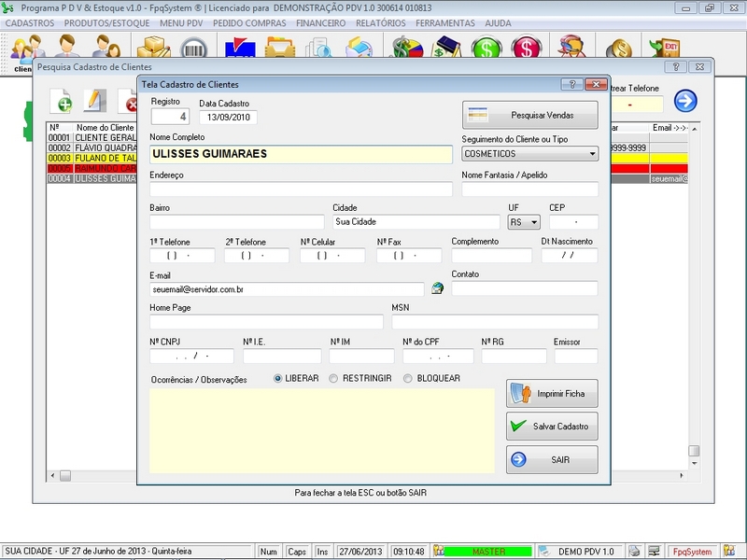Screen dimensions: 747x560
Task: Select the LIBERAR radio option
Action: [278, 378]
